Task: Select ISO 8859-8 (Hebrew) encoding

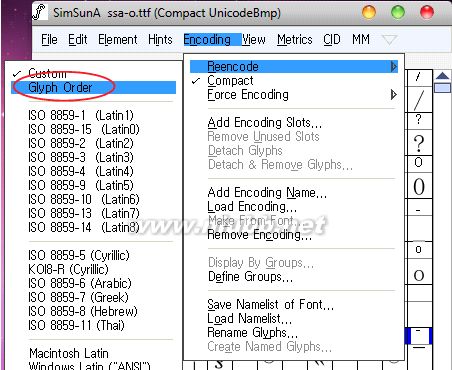Action: click(83, 312)
